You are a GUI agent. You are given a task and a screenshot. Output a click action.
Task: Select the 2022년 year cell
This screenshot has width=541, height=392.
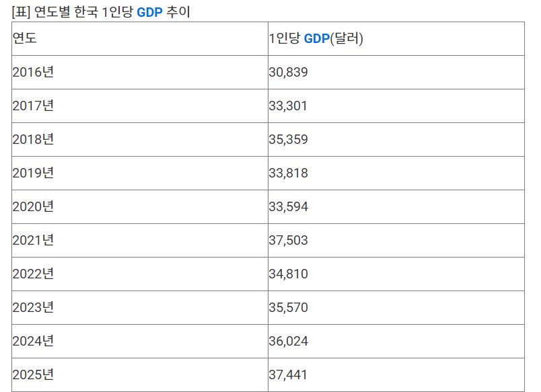coord(140,274)
